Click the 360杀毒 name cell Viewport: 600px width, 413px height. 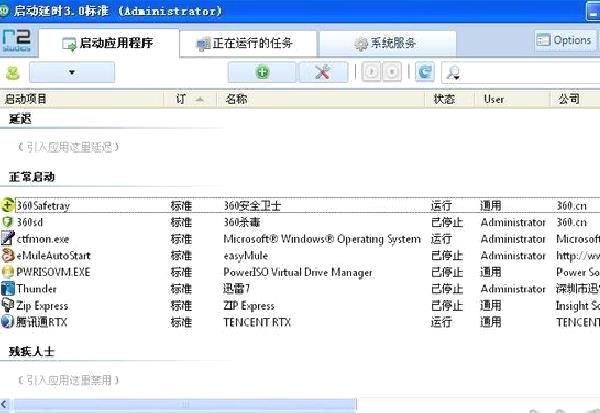pos(242,222)
